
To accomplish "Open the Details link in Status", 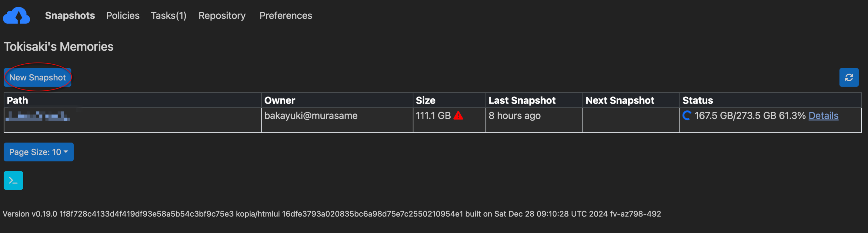I will click(x=823, y=116).
